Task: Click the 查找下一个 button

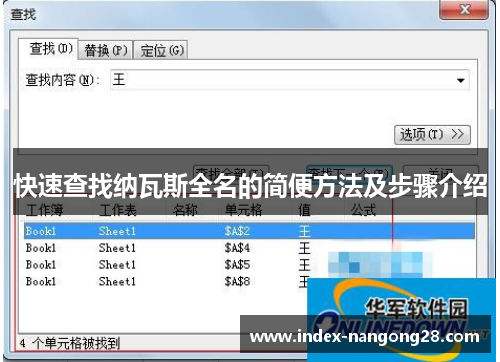Action: tap(349, 173)
